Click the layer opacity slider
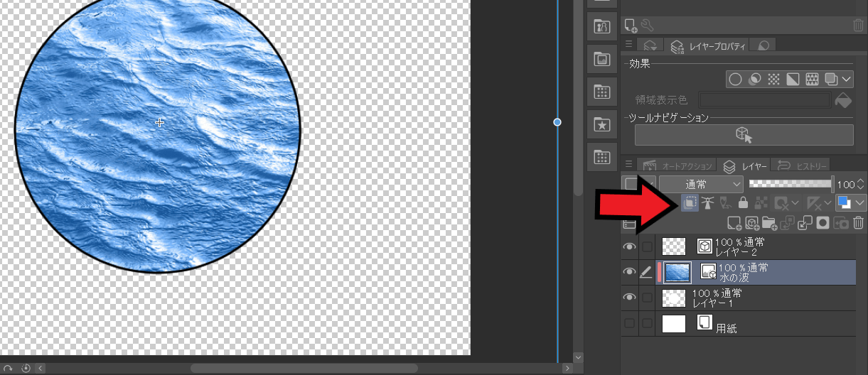 tap(791, 183)
